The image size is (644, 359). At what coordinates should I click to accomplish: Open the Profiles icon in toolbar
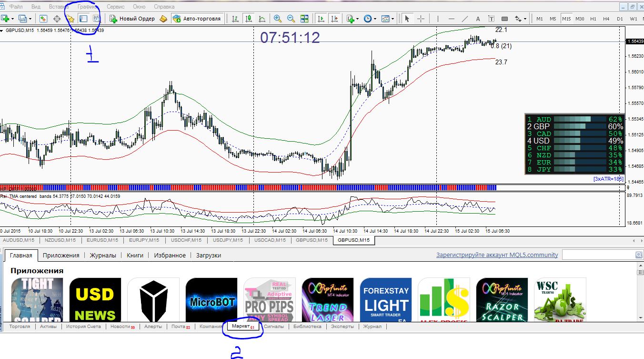(x=22, y=19)
